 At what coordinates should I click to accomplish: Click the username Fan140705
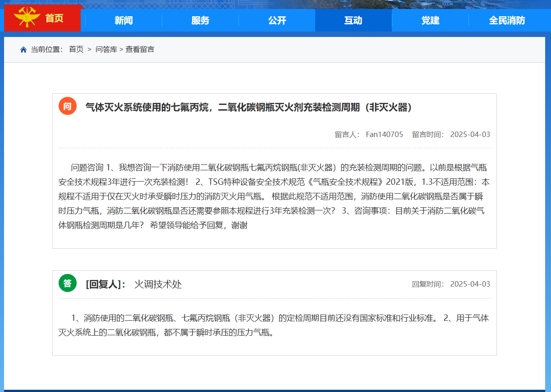click(x=384, y=134)
